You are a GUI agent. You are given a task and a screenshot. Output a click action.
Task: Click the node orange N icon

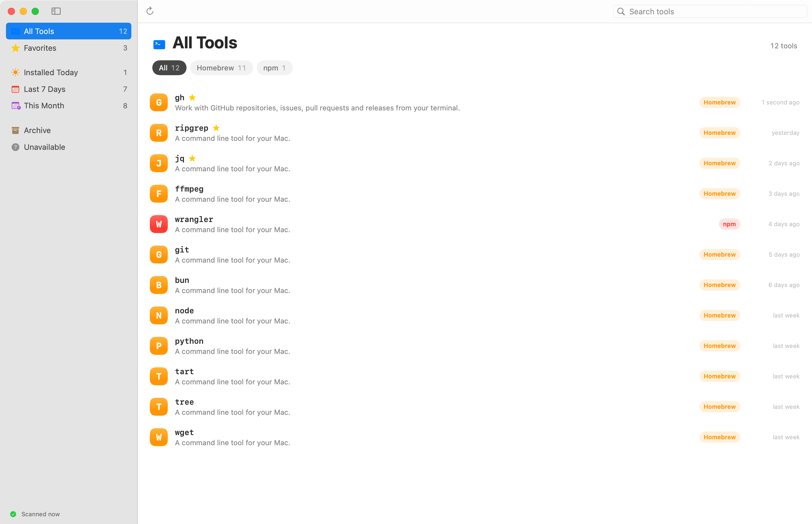point(159,315)
